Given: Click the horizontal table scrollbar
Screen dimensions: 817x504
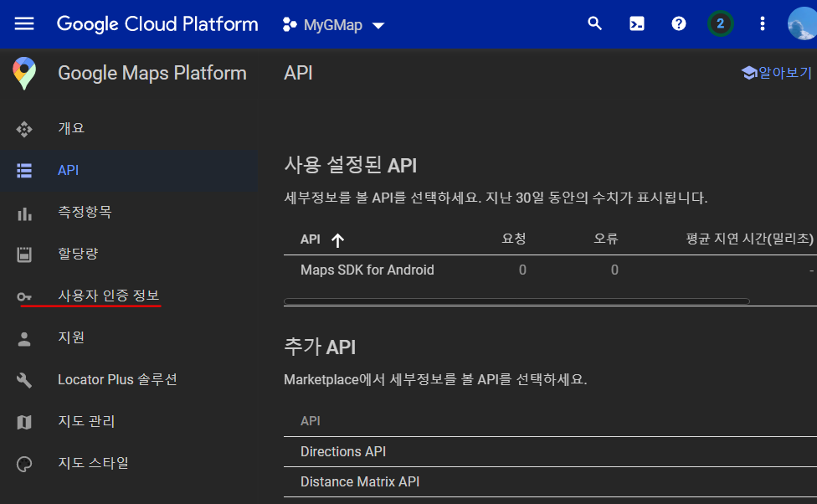Looking at the screenshot, I should coord(516,301).
